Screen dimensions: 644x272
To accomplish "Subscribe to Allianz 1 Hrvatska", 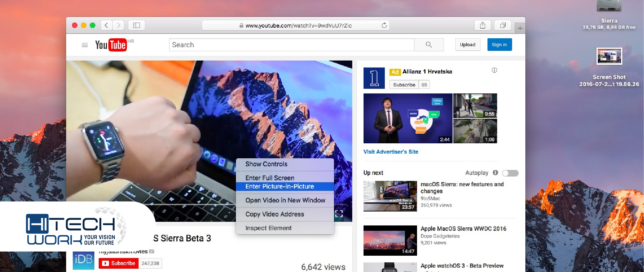I will pyautogui.click(x=404, y=85).
